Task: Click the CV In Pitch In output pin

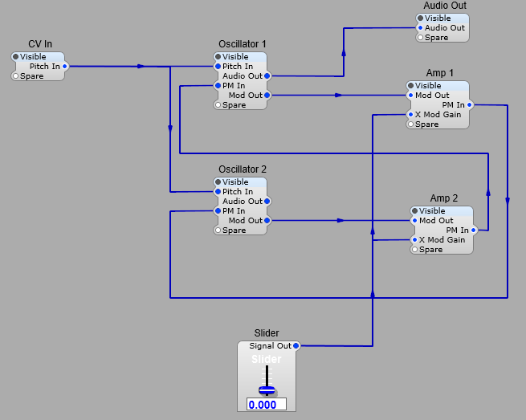Action: [x=65, y=67]
